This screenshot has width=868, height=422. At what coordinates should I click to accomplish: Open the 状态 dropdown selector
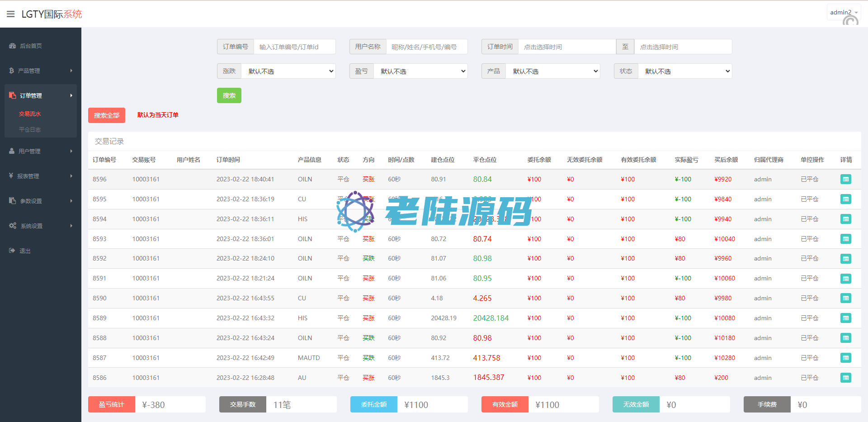684,71
